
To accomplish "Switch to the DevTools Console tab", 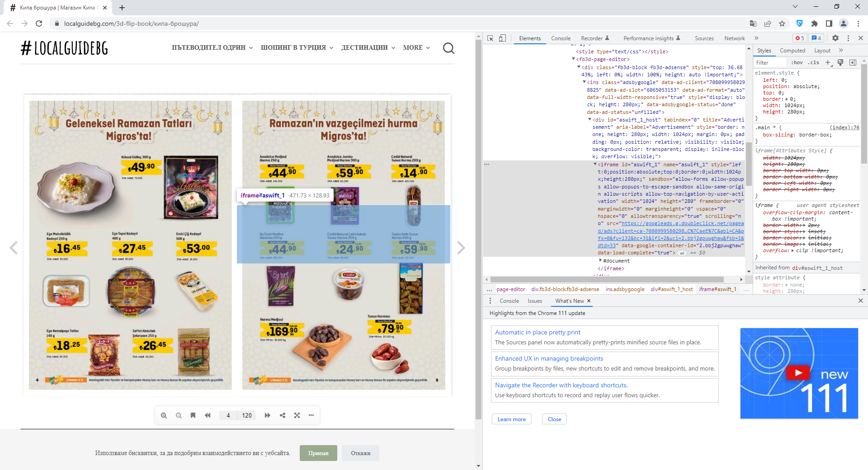I will (561, 38).
